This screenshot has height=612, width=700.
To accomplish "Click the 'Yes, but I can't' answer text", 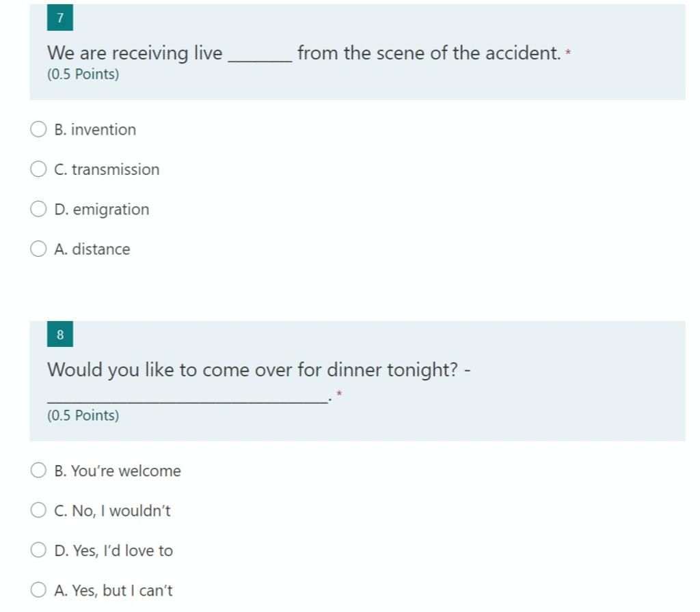I will [x=122, y=591].
